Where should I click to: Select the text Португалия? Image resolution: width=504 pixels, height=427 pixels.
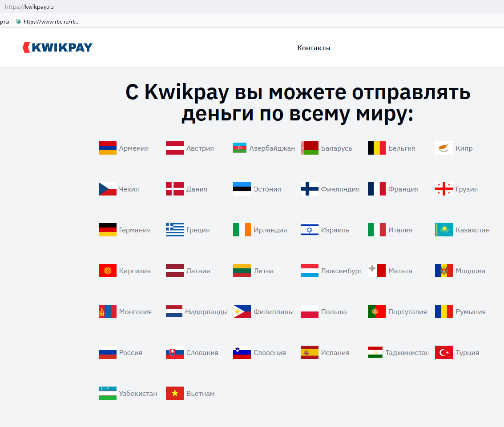[407, 312]
